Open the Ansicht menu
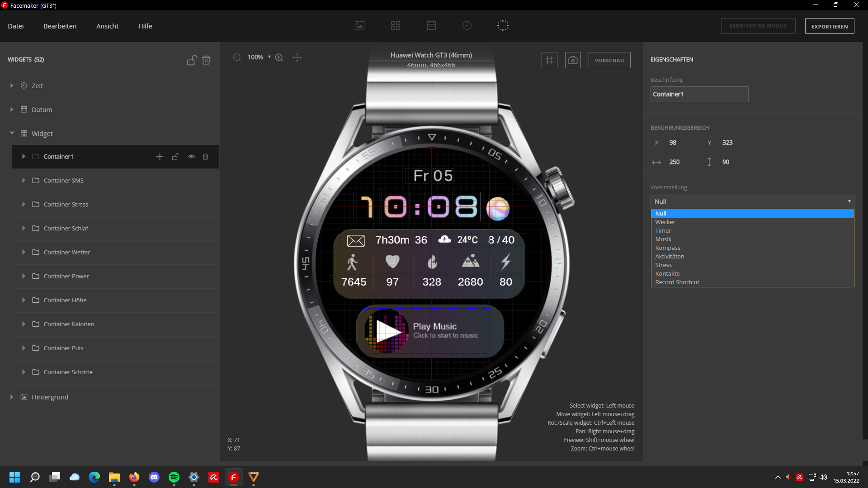The image size is (868, 488). (x=108, y=26)
